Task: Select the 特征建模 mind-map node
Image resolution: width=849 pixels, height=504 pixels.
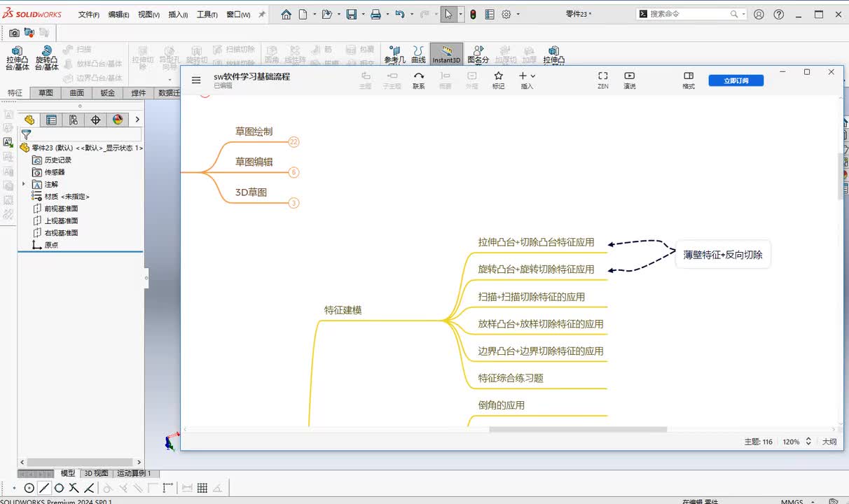Action: point(343,310)
